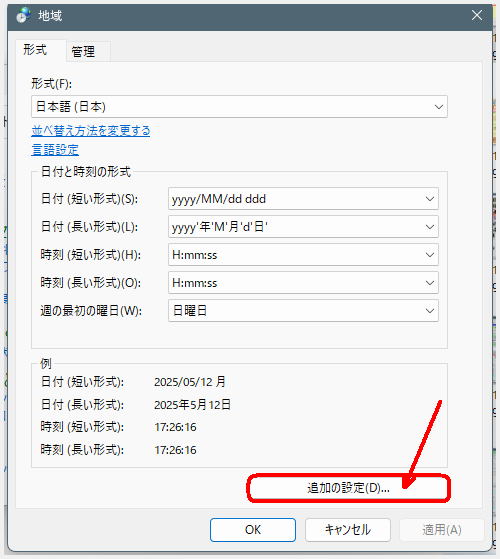Switch to the 管理 tab
The height and width of the screenshot is (559, 500).
[x=83, y=52]
